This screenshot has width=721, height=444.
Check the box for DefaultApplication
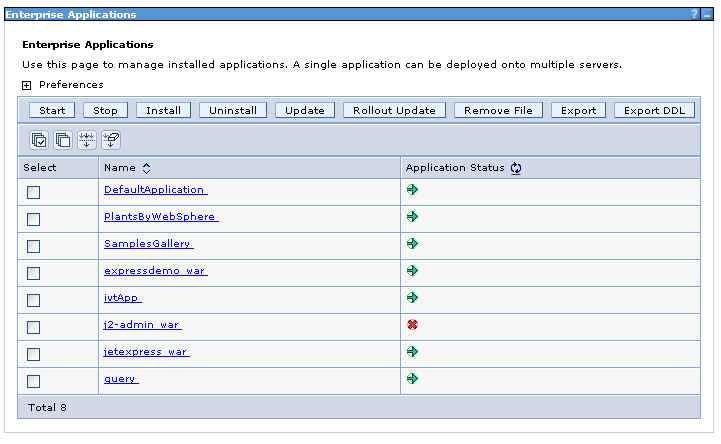pyautogui.click(x=34, y=192)
